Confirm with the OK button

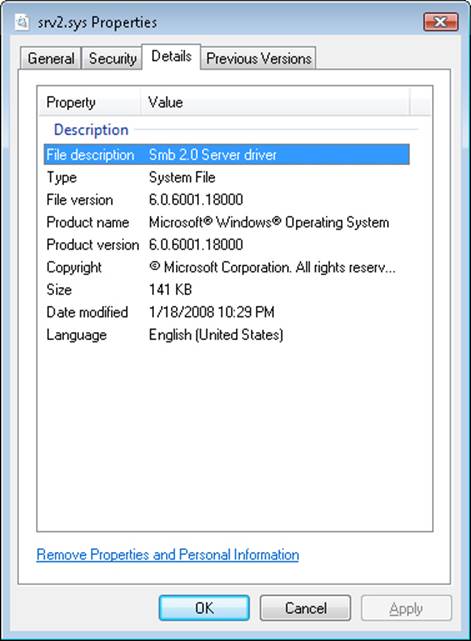pyautogui.click(x=204, y=608)
